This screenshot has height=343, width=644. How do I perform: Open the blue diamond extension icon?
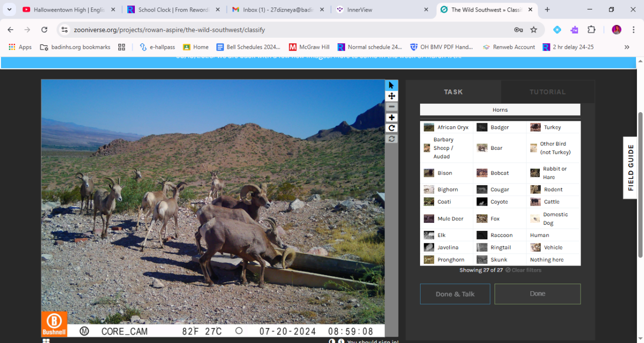pyautogui.click(x=557, y=30)
